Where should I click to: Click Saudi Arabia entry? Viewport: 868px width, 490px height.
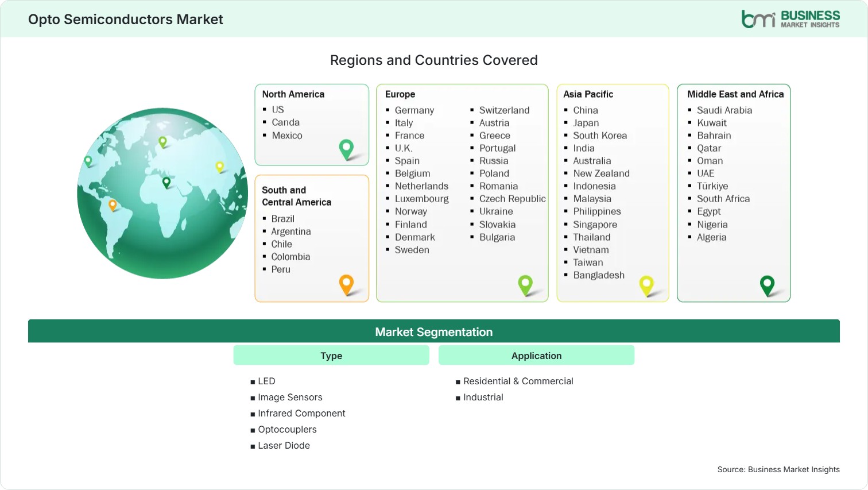tap(724, 110)
